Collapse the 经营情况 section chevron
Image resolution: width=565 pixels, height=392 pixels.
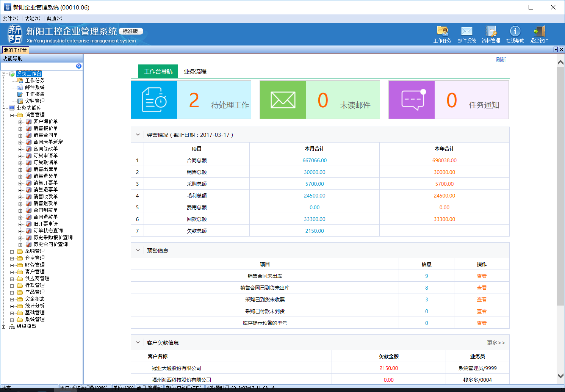138,135
